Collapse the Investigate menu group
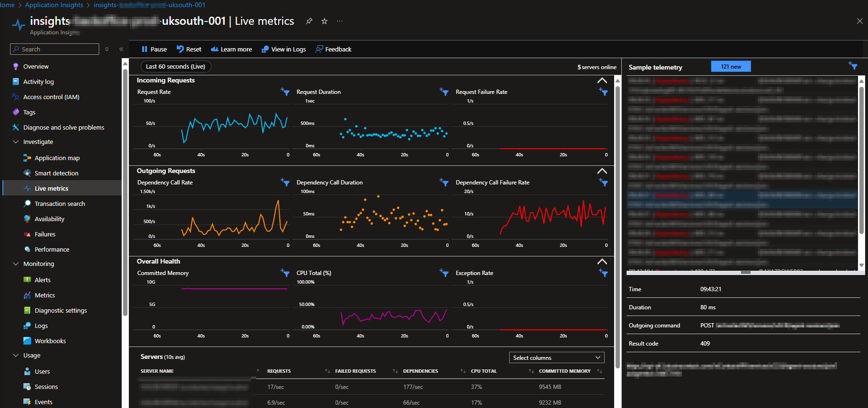The image size is (868, 408). (x=16, y=142)
